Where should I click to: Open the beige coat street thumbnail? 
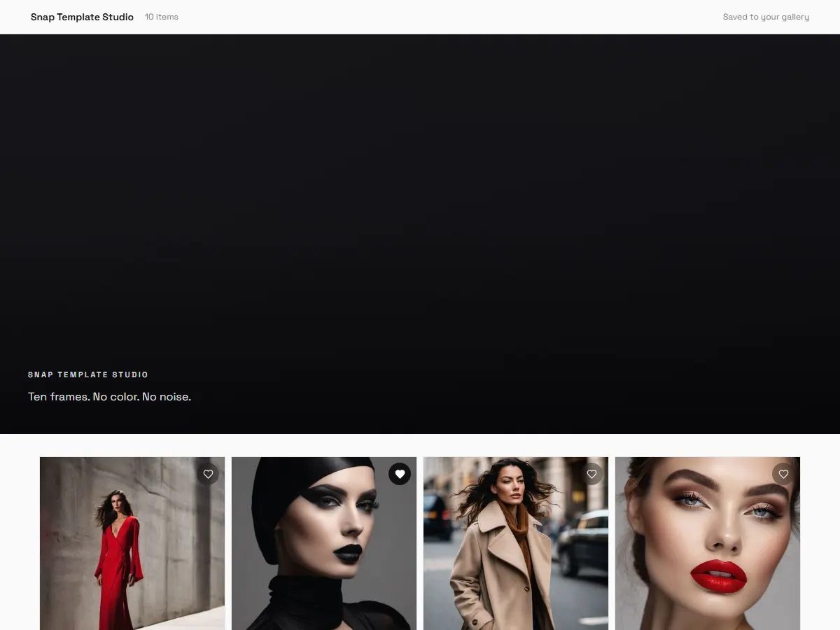(516, 543)
